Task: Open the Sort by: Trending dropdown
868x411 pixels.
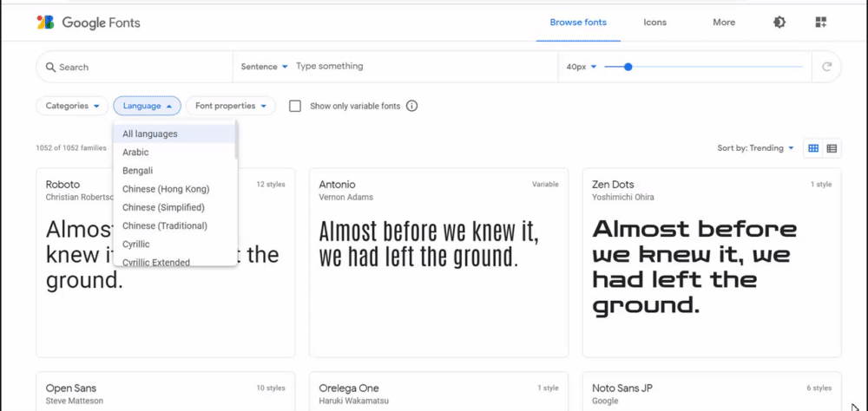Action: pos(756,148)
